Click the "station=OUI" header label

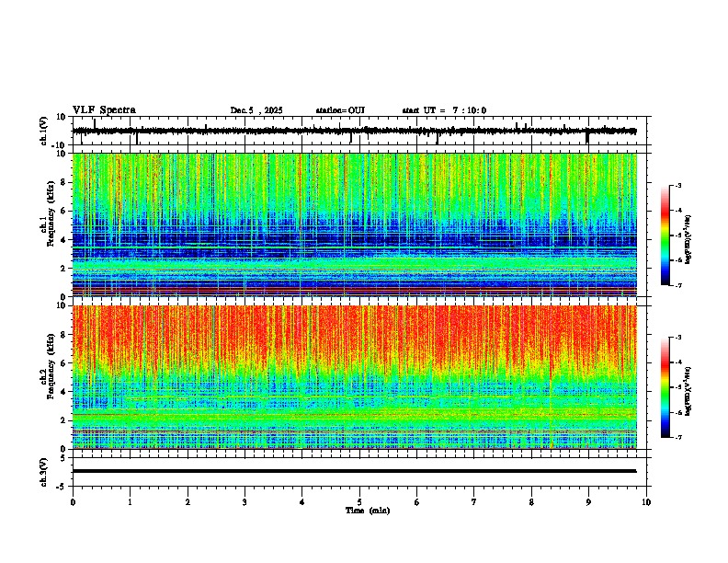340,110
